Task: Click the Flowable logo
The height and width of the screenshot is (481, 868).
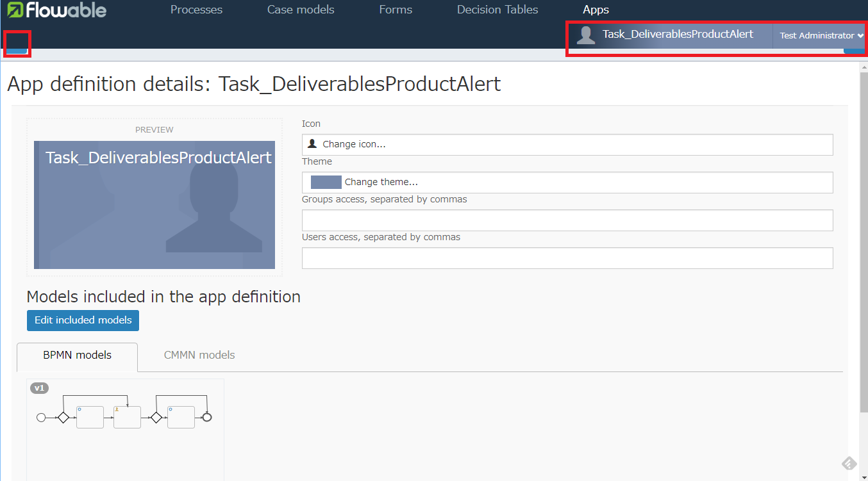Action: [57, 10]
